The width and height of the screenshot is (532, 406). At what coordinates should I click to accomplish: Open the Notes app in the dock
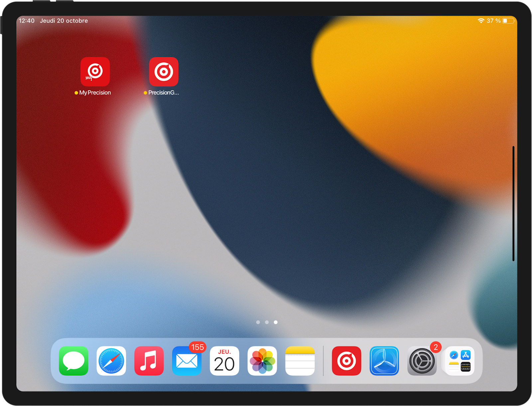[x=300, y=361]
